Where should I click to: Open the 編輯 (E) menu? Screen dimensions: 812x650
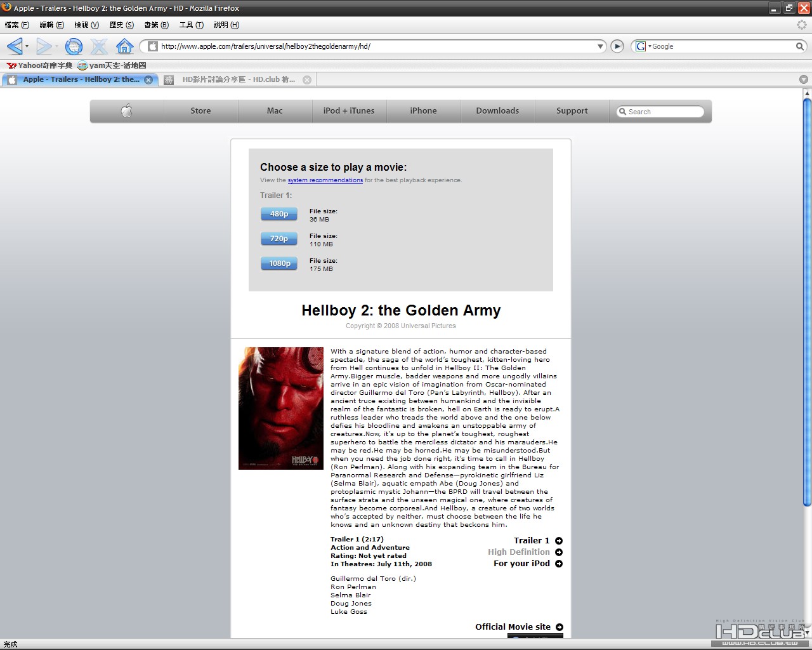tap(52, 25)
